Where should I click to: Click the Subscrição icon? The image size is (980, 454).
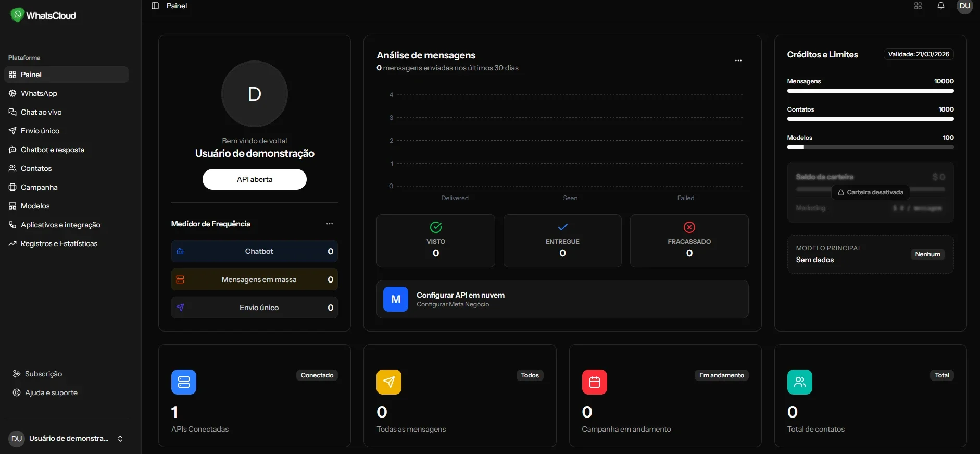(17, 374)
